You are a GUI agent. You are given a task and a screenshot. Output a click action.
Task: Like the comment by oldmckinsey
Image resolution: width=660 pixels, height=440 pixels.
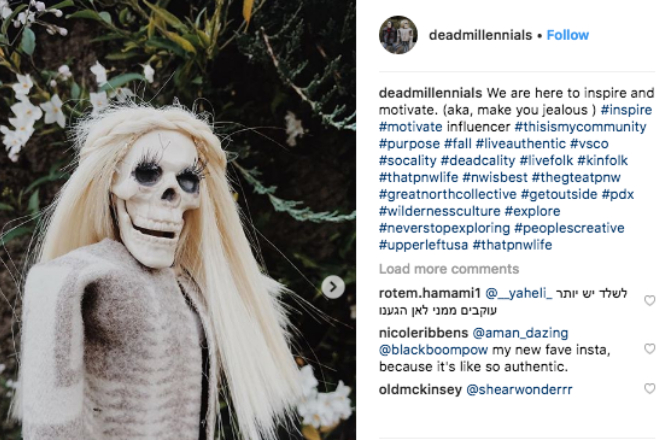click(650, 388)
